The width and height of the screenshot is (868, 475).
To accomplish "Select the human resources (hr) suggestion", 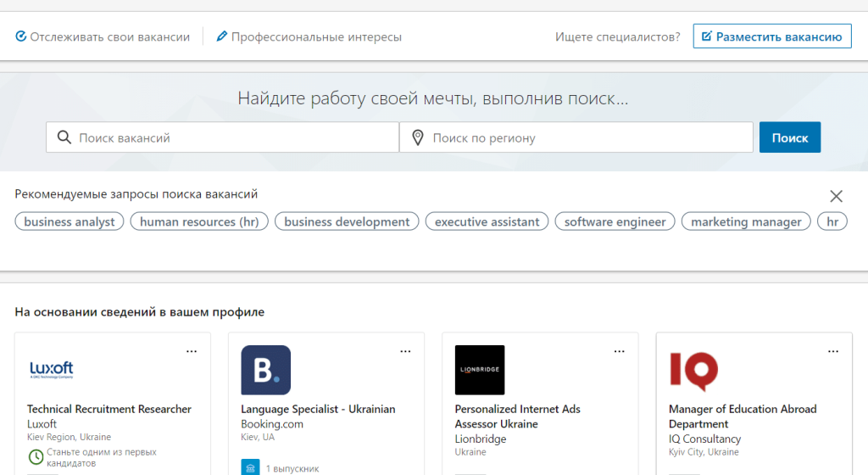I will click(x=199, y=221).
